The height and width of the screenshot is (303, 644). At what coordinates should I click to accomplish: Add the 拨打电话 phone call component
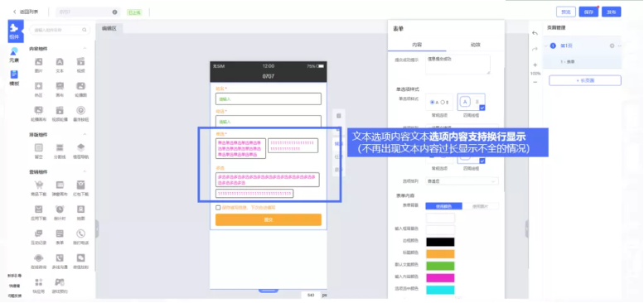[81, 237]
